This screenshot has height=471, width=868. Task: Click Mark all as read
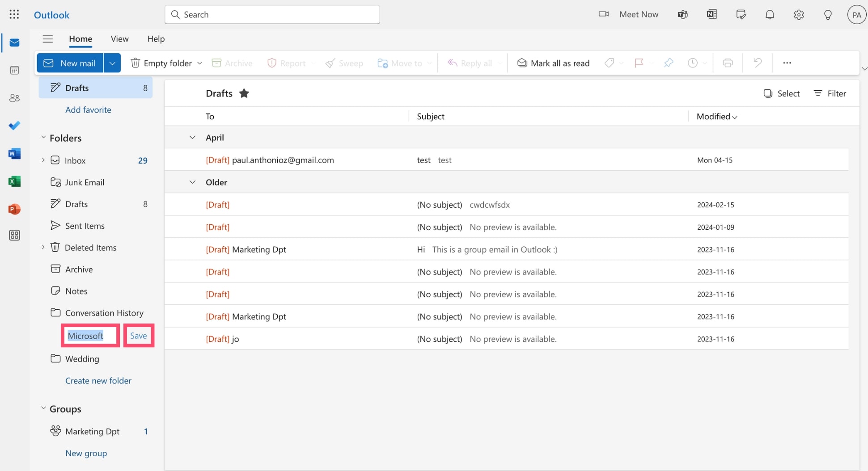coord(553,63)
